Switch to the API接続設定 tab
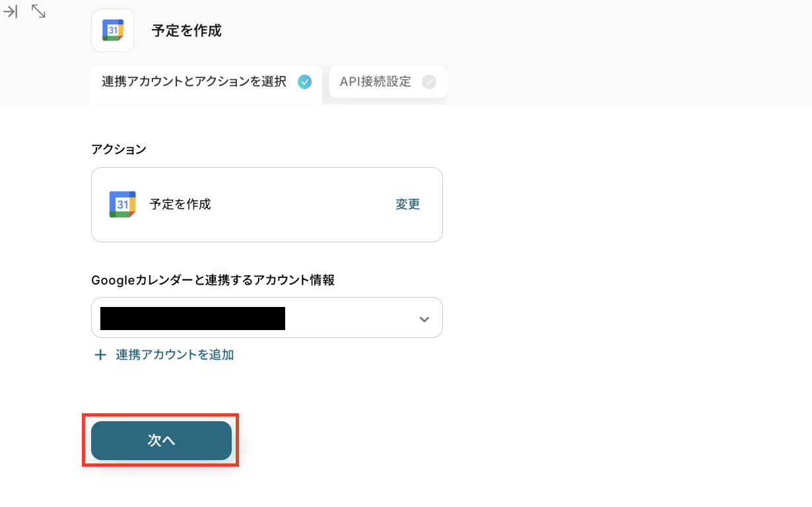 (x=376, y=82)
